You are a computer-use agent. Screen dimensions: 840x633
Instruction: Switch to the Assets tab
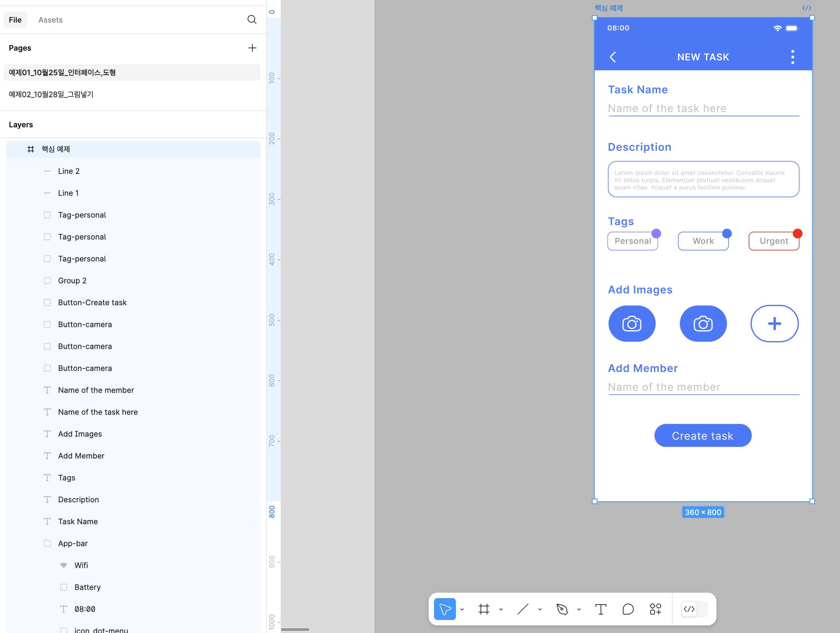[x=51, y=20]
